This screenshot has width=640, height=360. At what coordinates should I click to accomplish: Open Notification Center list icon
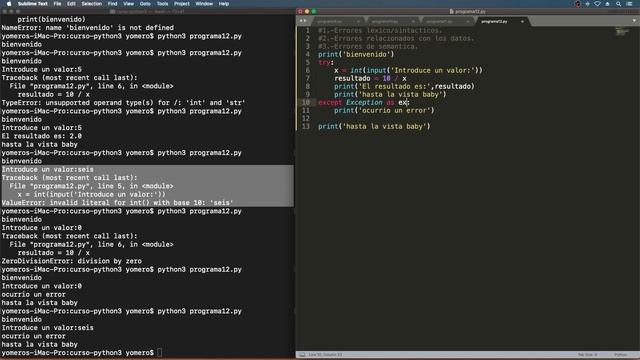point(629,4)
